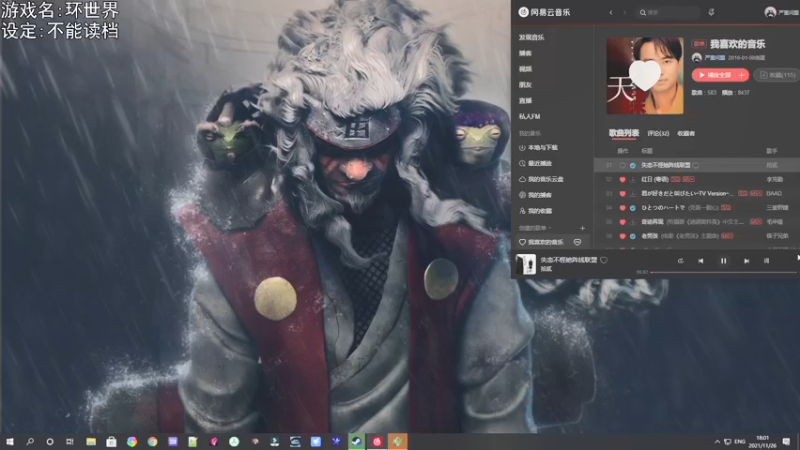Open 私人FM in the sidebar
Viewport: 800px width, 450px height.
pyautogui.click(x=530, y=116)
